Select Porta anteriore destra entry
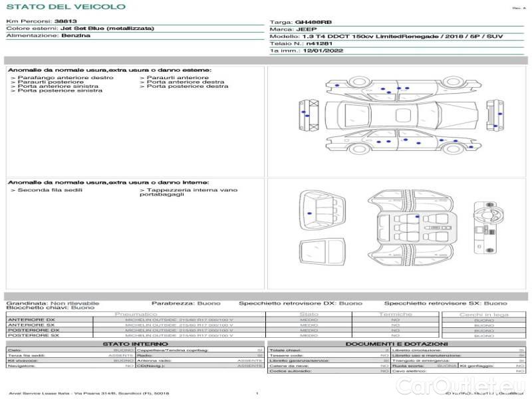The height and width of the screenshot is (399, 532). [182, 82]
